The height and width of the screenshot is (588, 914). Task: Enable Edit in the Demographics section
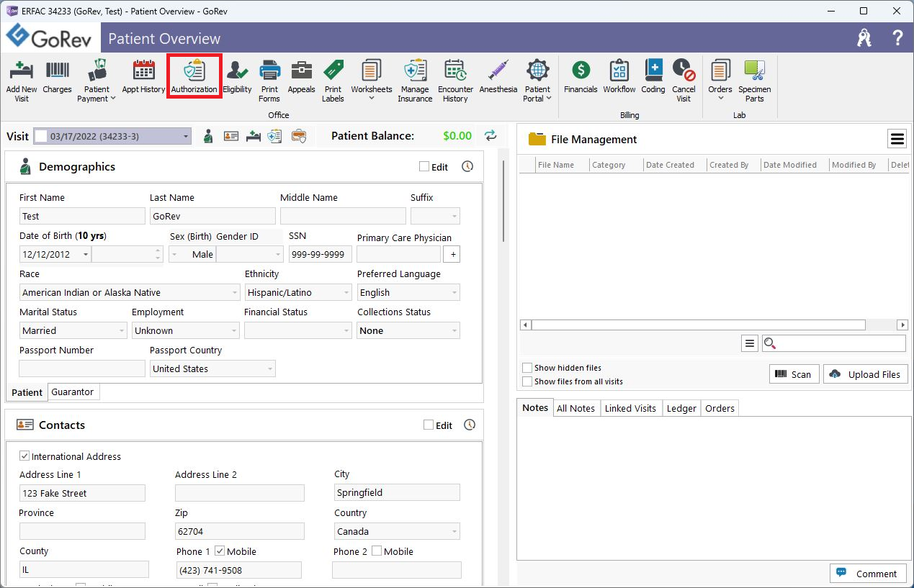(424, 167)
